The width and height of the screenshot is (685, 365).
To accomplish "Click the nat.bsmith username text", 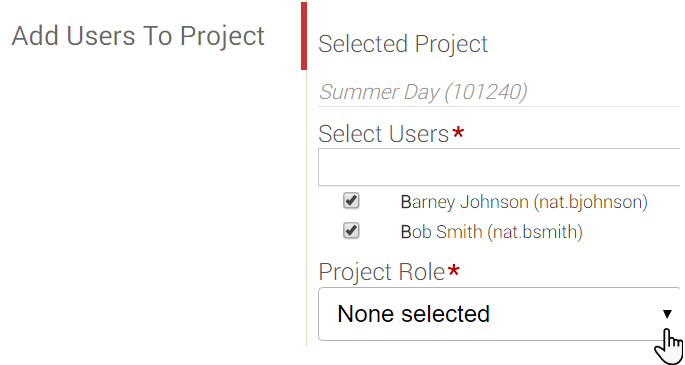I will (535, 232).
